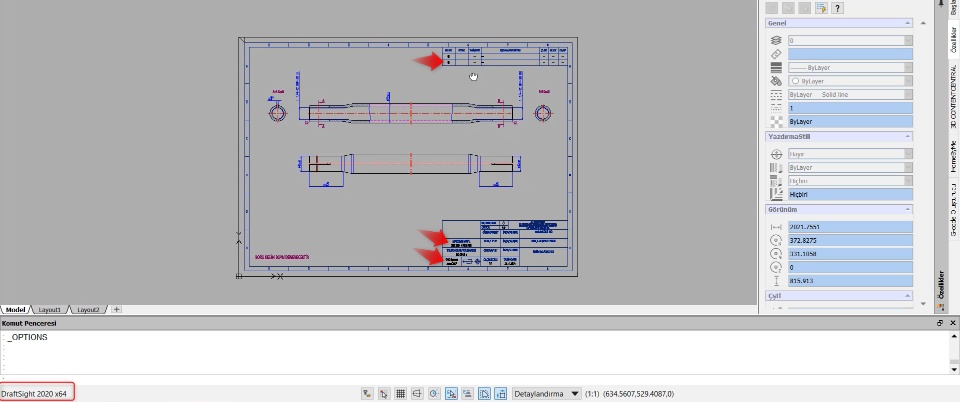This screenshot has width=960, height=402.
Task: Click the (1:1) scale indicator
Action: click(592, 394)
